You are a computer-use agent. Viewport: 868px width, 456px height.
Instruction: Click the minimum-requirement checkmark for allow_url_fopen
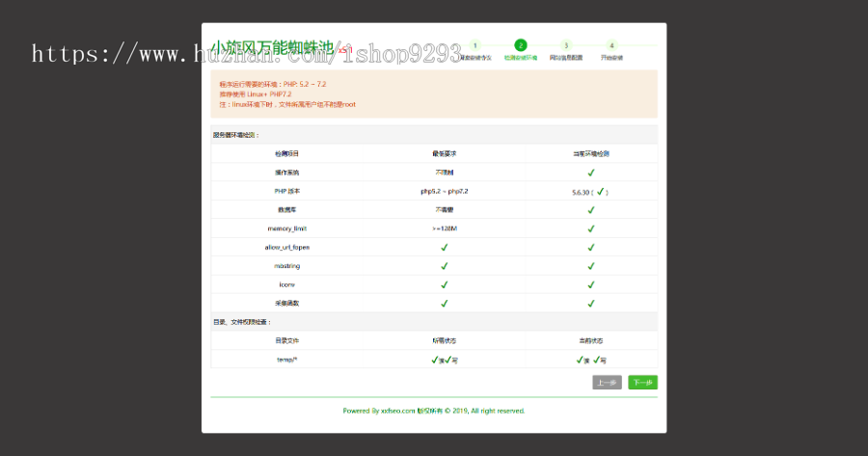click(445, 247)
